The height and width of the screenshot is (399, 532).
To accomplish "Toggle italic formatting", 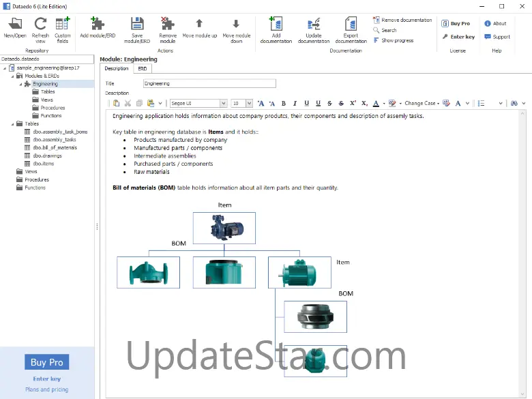I will click(x=295, y=103).
